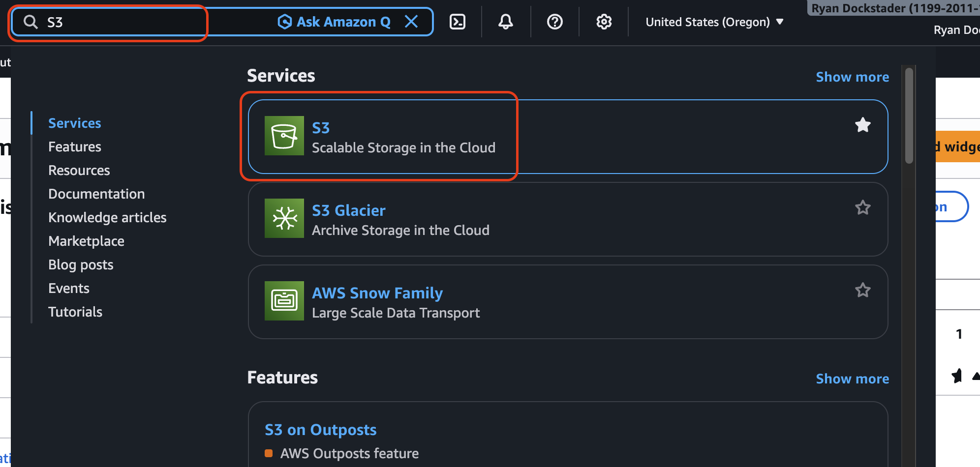Click the search results scrollbar thumb

tap(909, 116)
